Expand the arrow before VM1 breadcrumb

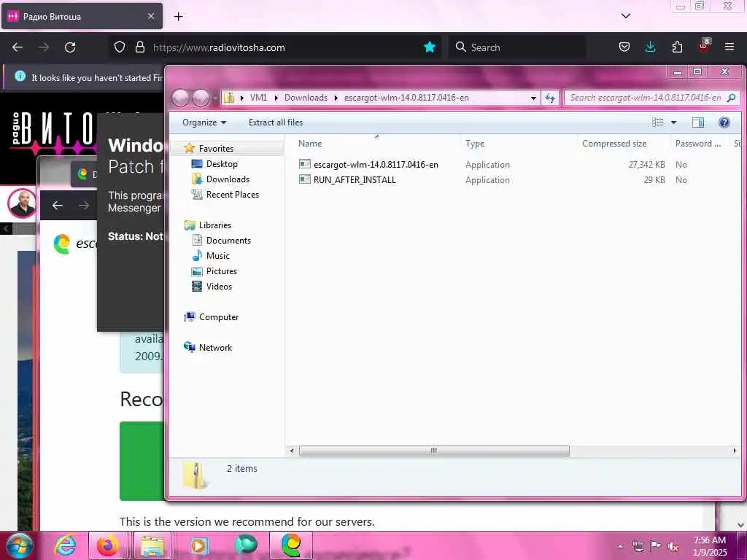click(242, 98)
